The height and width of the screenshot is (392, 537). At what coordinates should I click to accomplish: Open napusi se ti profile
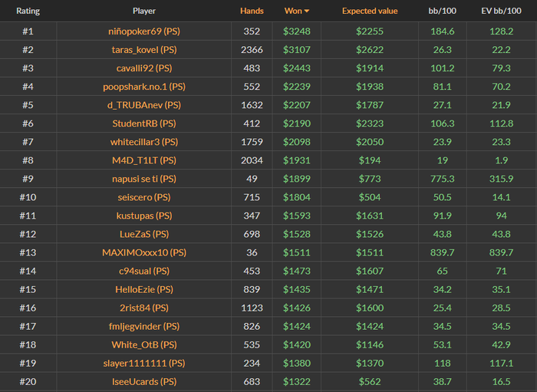(x=144, y=179)
